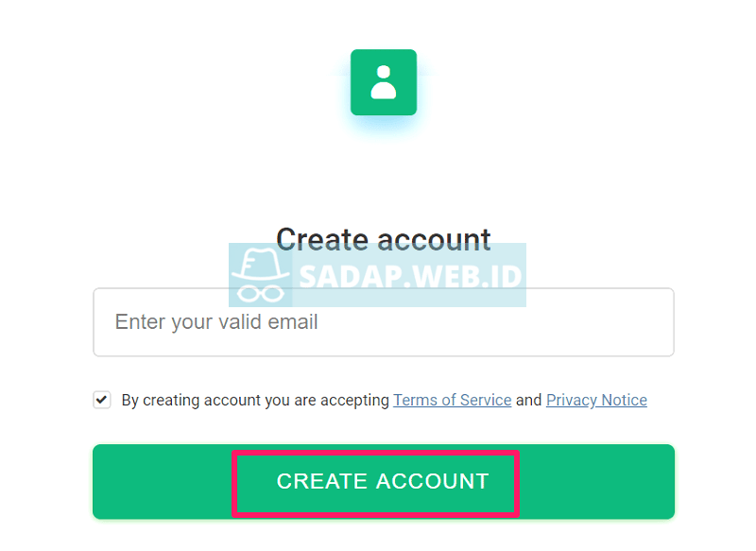Viewport: 756px width, 551px height.
Task: Click the green user avatar icon
Action: (x=383, y=82)
